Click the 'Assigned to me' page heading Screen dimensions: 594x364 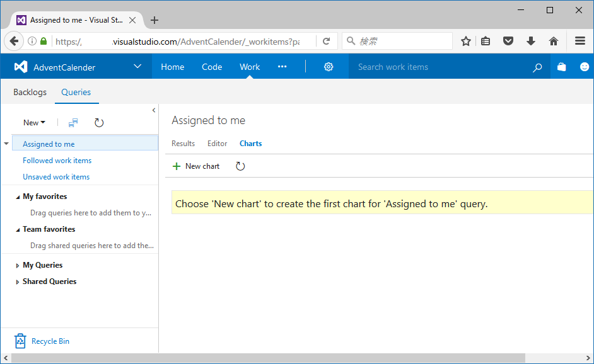tap(208, 120)
